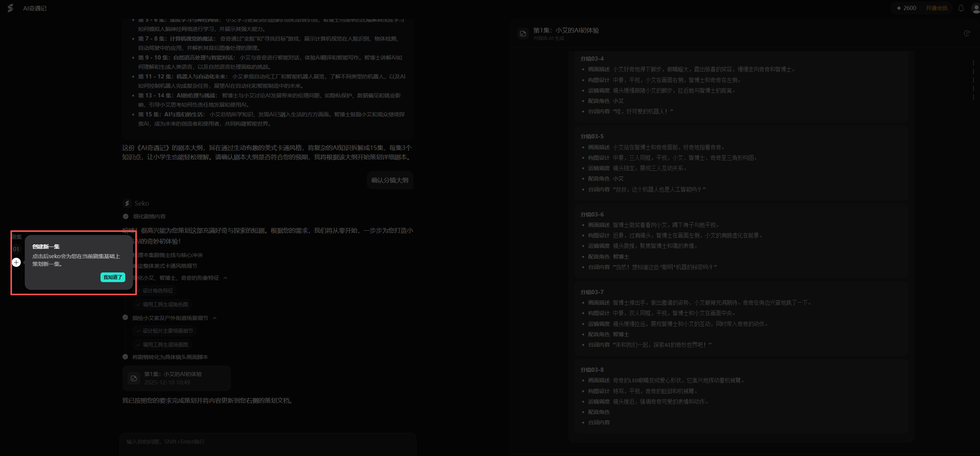Click the 2600 credits diamond icon
This screenshot has width=980, height=456.
point(899,8)
